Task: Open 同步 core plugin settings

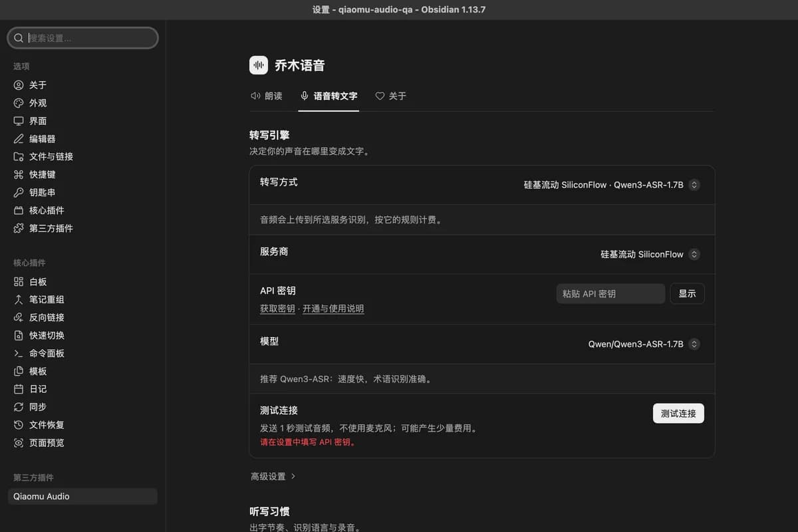Action: point(82,407)
